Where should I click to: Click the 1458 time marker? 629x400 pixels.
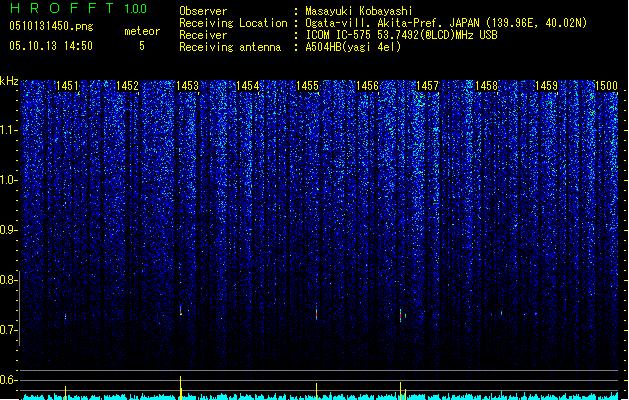(x=487, y=86)
